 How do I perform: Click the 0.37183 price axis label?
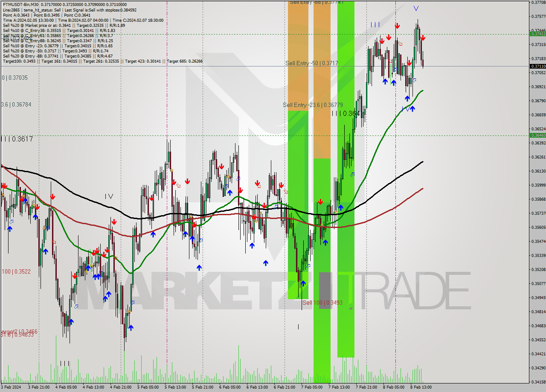click(539, 58)
